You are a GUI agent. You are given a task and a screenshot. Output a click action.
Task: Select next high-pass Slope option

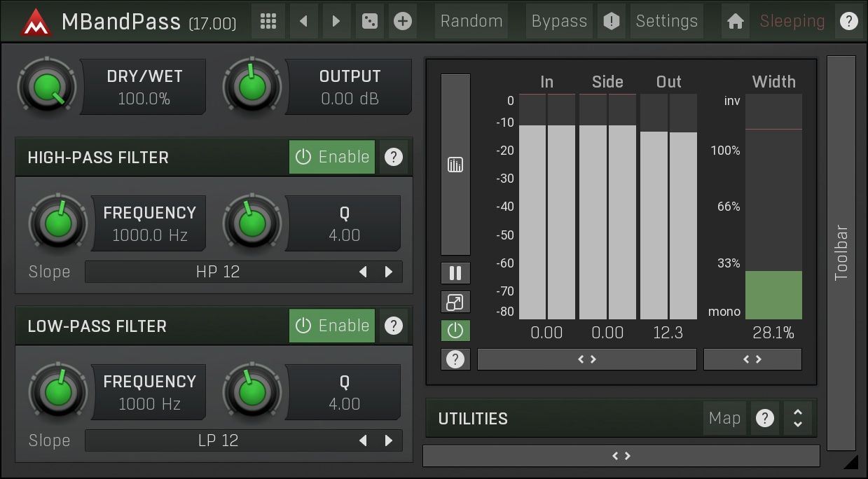[x=389, y=272]
